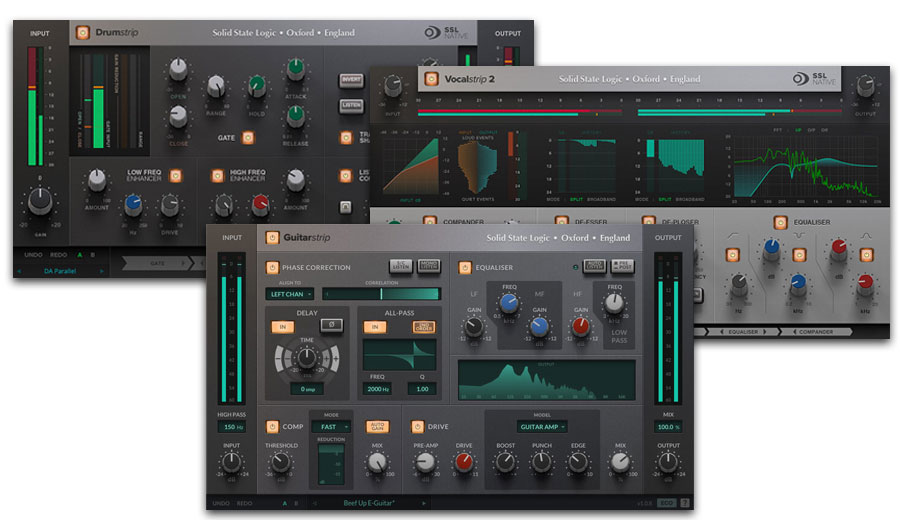Click Redo in Drumstrip footer
900x520 pixels.
tap(59, 255)
